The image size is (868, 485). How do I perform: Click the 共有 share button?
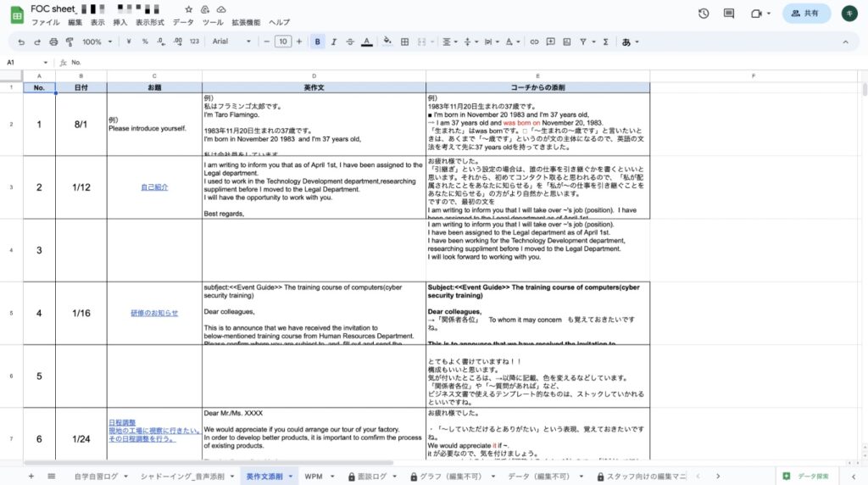point(806,14)
